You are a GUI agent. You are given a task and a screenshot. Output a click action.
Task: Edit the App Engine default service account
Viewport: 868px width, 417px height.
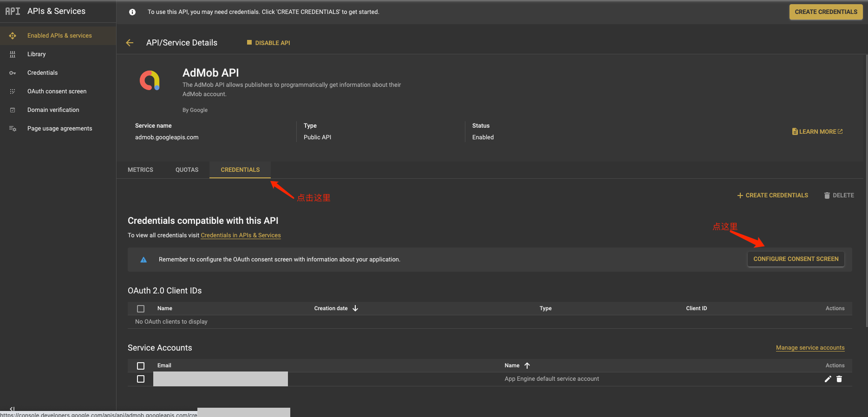[x=828, y=379]
